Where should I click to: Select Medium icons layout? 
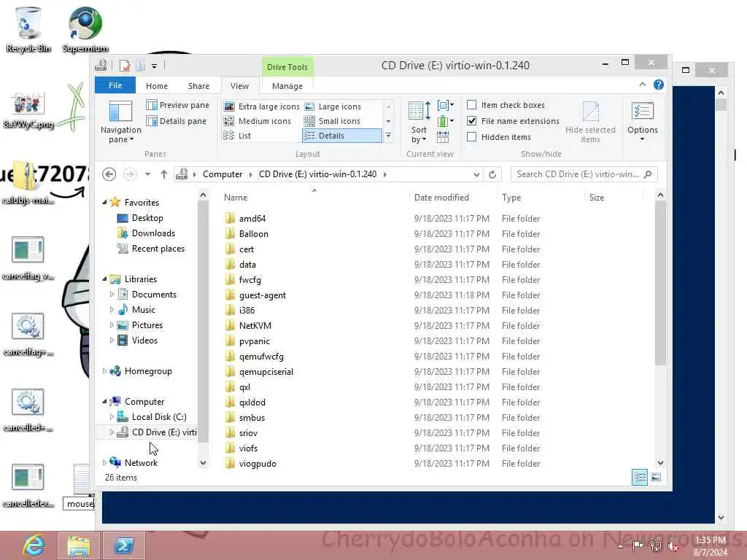point(258,121)
